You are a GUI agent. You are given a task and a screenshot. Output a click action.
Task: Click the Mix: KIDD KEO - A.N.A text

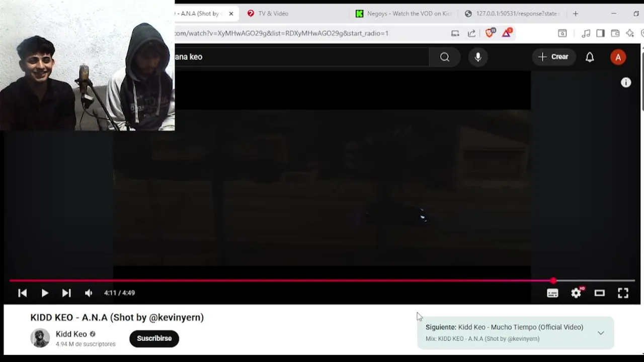coord(482,339)
